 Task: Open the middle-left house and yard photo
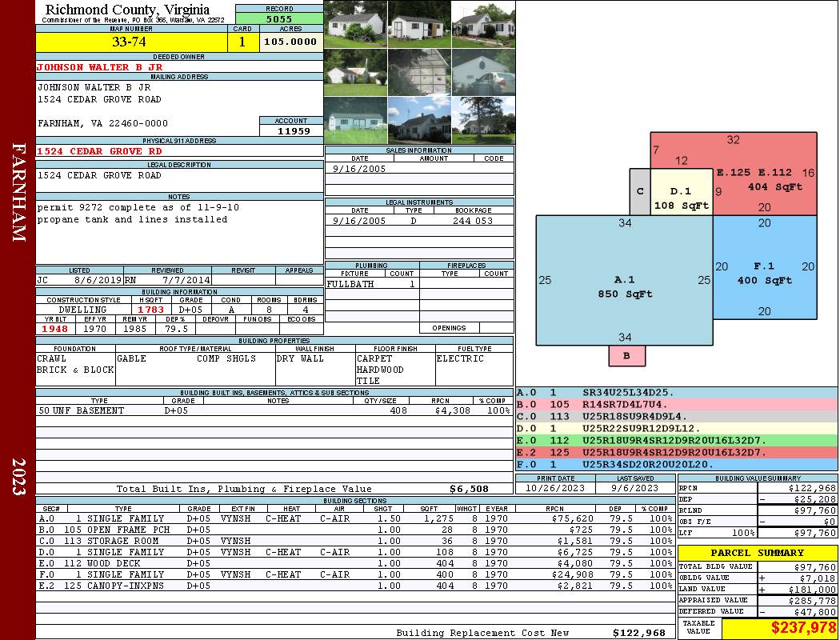[355, 72]
